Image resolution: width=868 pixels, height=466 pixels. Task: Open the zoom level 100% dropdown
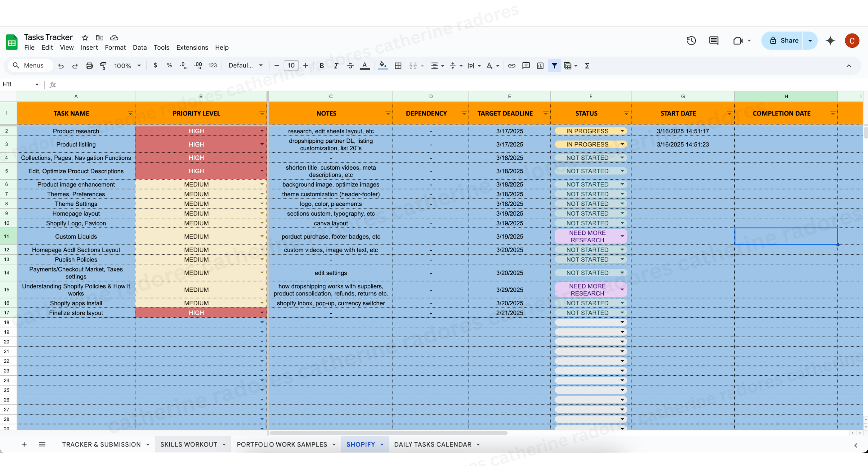tap(128, 66)
